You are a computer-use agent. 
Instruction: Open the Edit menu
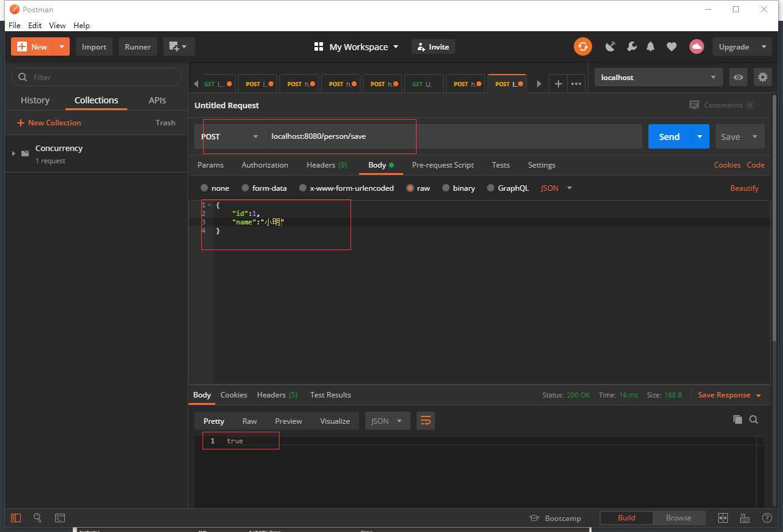click(35, 25)
